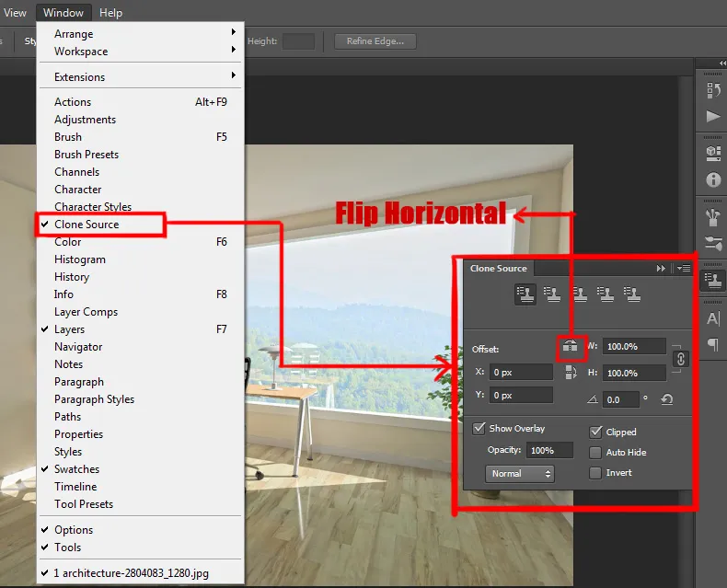Open the Info panel icon in dock
The image size is (727, 588).
(713, 179)
